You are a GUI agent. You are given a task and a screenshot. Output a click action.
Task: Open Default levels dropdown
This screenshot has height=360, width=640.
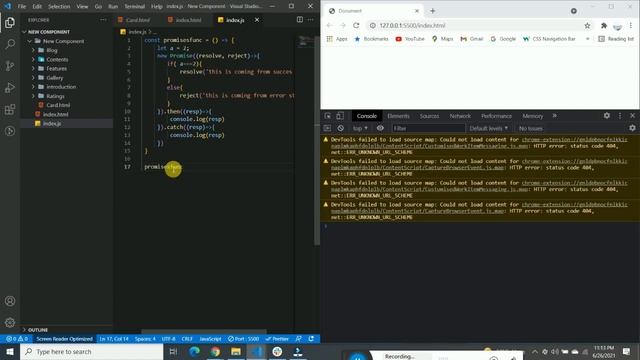tap(489, 128)
